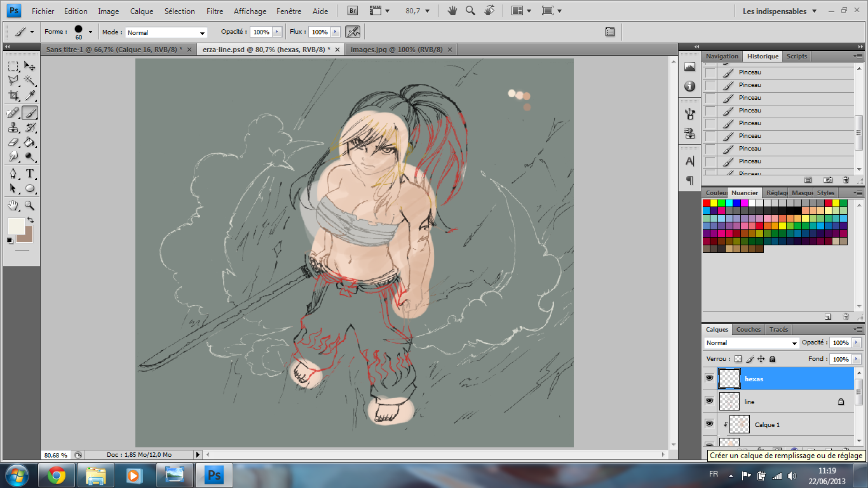Hide the hexas layer
This screenshot has width=868, height=488.
[x=709, y=379]
